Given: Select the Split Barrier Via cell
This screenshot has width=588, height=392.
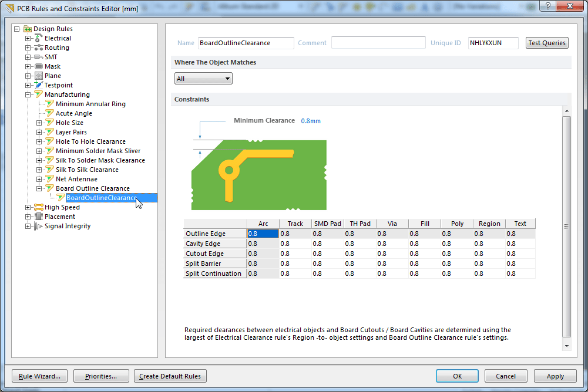Looking at the screenshot, I should click(392, 263).
